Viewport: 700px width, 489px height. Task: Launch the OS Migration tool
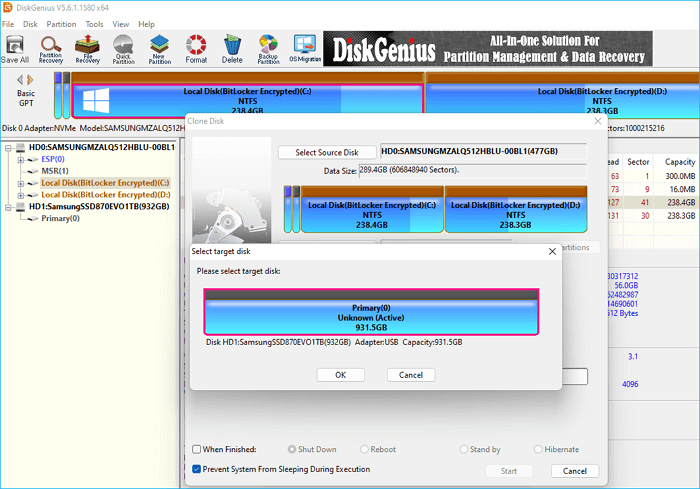coord(305,49)
